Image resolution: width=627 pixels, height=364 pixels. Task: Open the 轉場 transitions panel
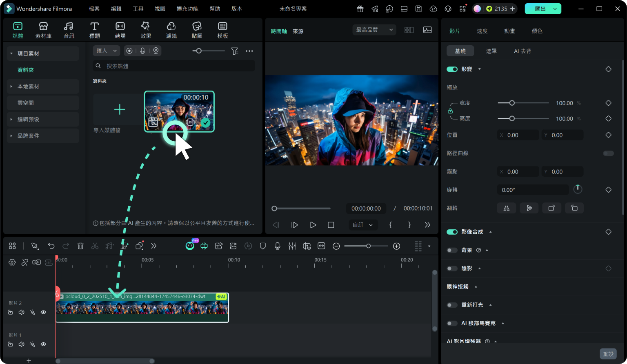coord(120,30)
